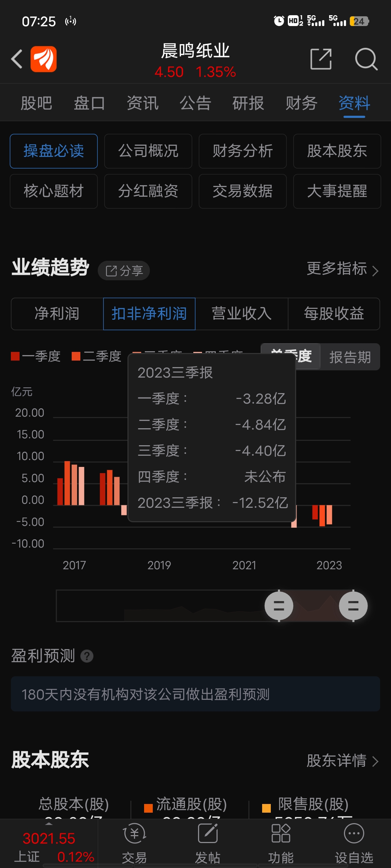Open the 财务分析 section
Viewport: 391px width, 868px height.
click(x=243, y=151)
